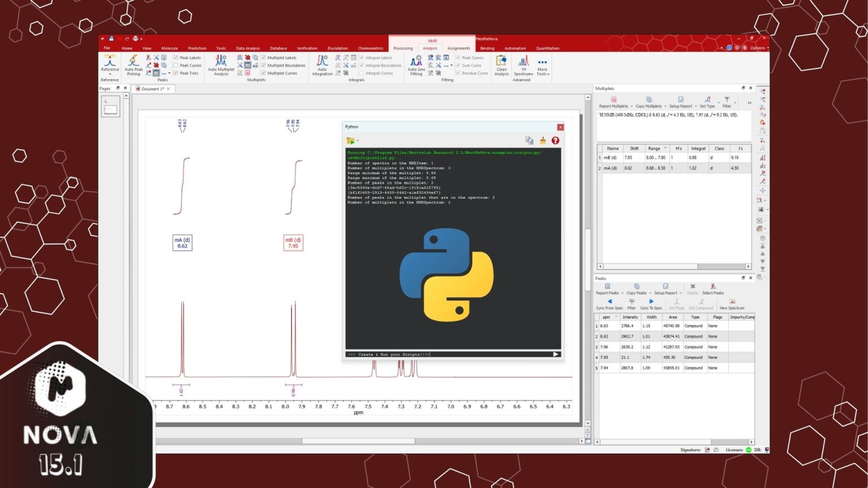This screenshot has width=868, height=488.
Task: Toggle the Peak Labels checkbox
Action: click(176, 58)
